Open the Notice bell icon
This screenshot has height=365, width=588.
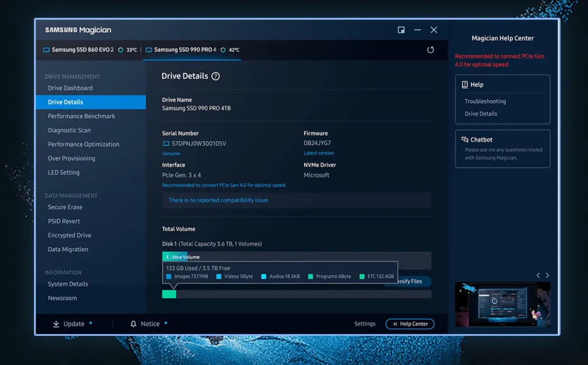133,324
